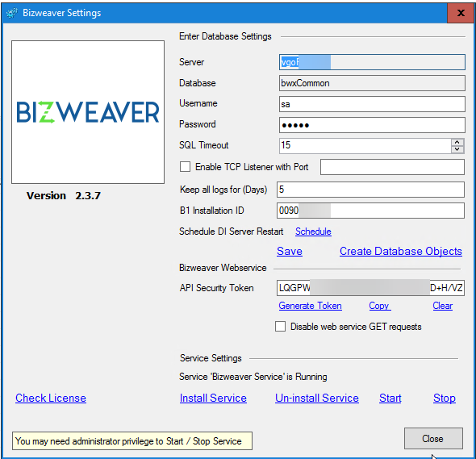The image size is (476, 459).
Task: Click the Database field showing bwxCommon
Action: [372, 83]
